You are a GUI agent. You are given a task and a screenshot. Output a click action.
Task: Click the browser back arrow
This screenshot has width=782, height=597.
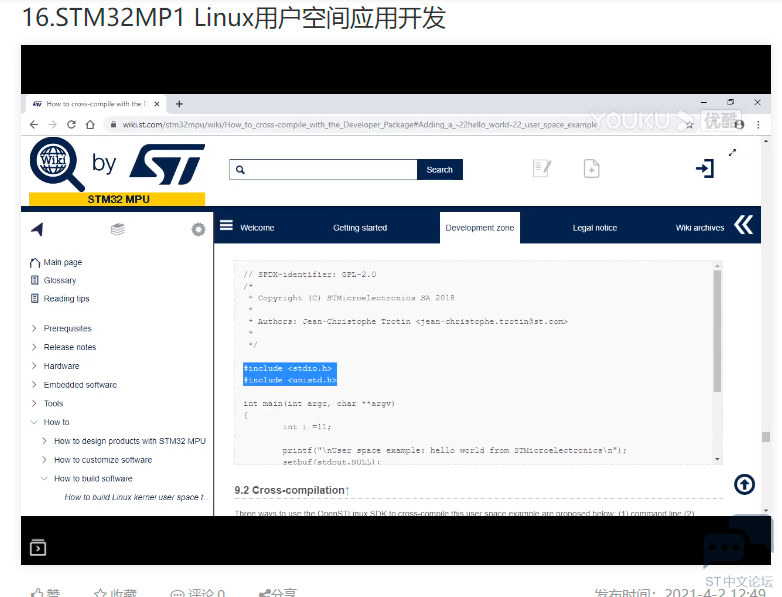click(34, 125)
